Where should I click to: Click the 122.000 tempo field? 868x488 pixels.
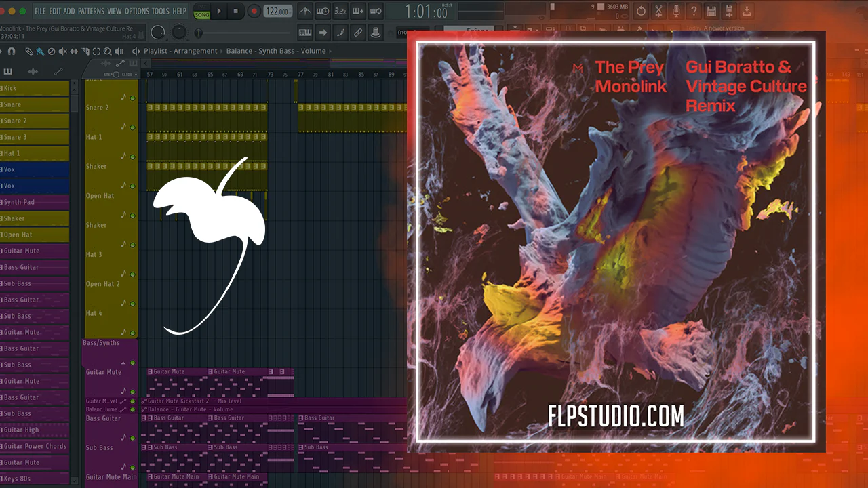(278, 12)
